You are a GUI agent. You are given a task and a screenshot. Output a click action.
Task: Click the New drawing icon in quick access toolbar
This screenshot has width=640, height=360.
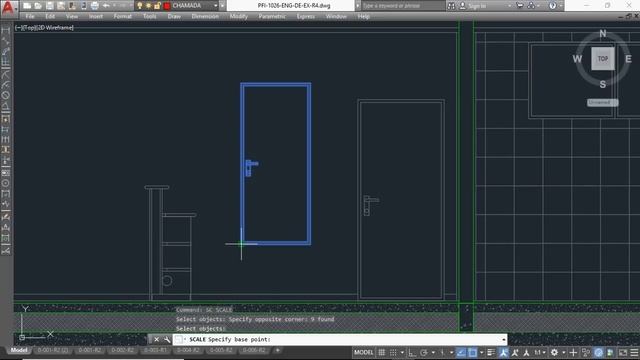(x=27, y=6)
